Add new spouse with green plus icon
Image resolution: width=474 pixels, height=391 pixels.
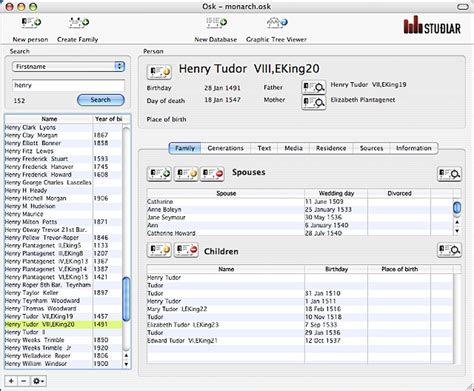tap(159, 174)
